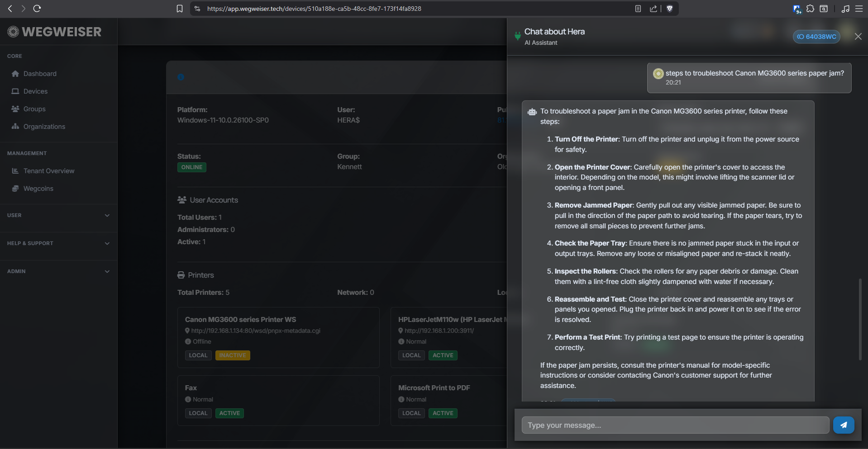Send the chat message with paper plane button
This screenshot has width=868, height=449.
pos(844,425)
